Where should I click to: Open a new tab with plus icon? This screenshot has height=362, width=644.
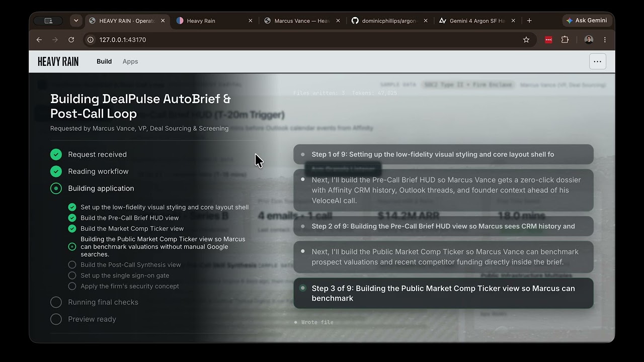pos(529,21)
